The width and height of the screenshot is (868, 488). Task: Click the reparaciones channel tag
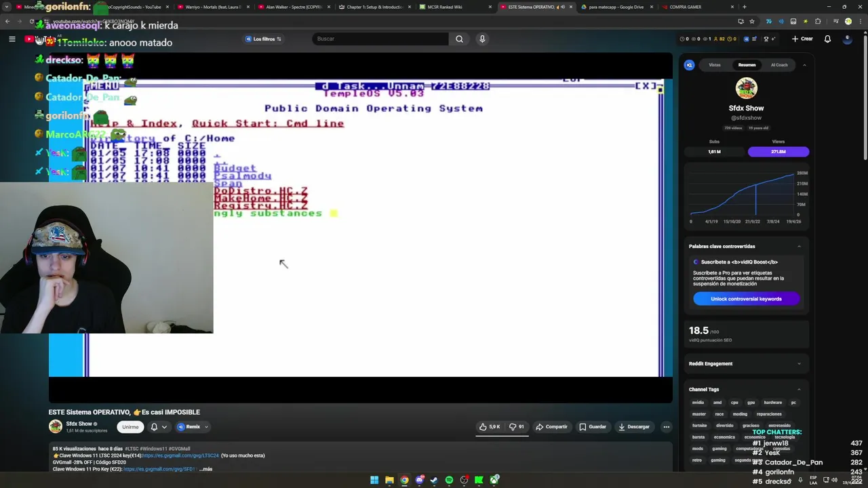pyautogui.click(x=769, y=414)
